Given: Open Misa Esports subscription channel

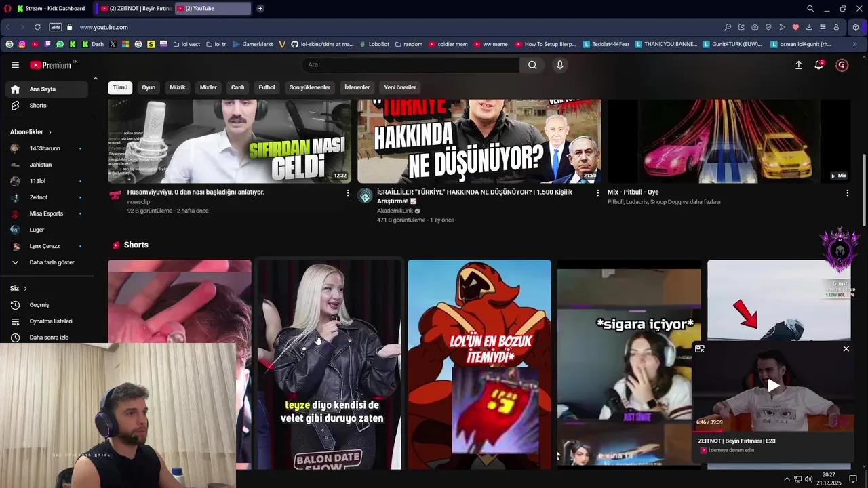Looking at the screenshot, I should point(46,213).
